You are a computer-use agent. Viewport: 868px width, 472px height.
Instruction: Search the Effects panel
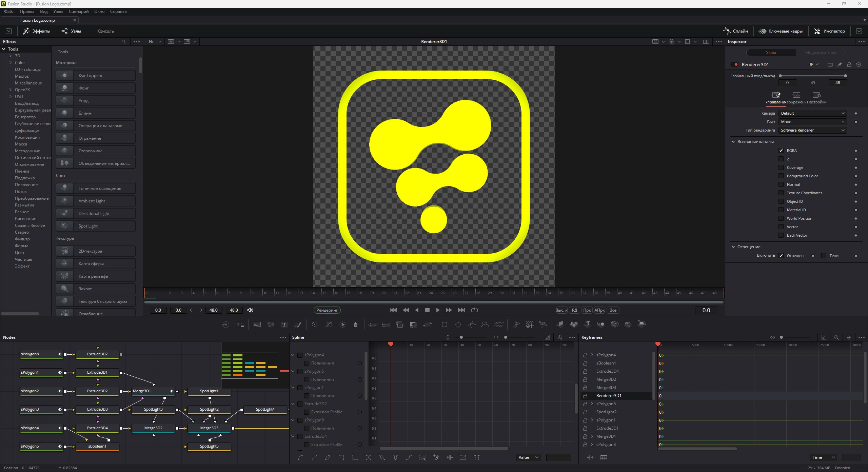pyautogui.click(x=124, y=41)
